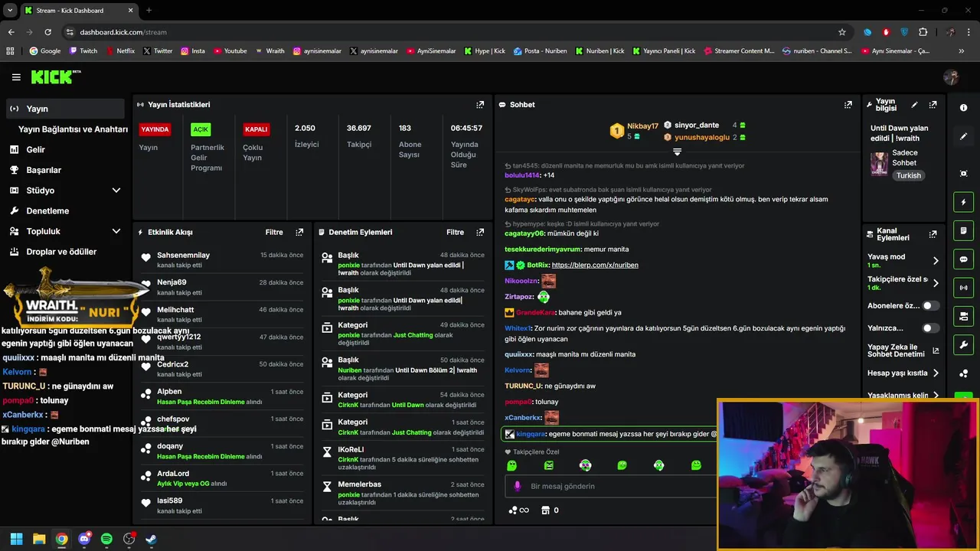Click the shop icon below message box

545,510
